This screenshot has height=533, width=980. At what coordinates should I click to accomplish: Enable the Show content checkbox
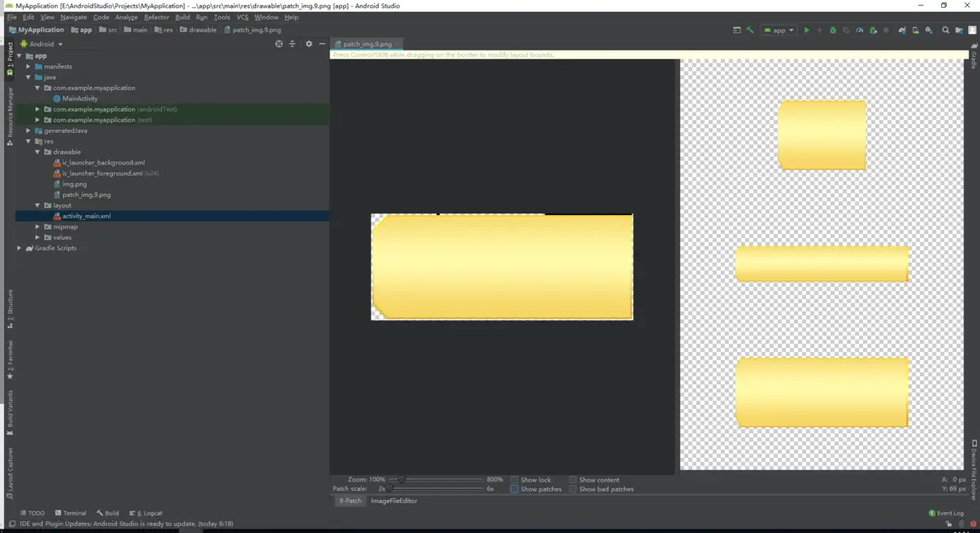pos(573,480)
